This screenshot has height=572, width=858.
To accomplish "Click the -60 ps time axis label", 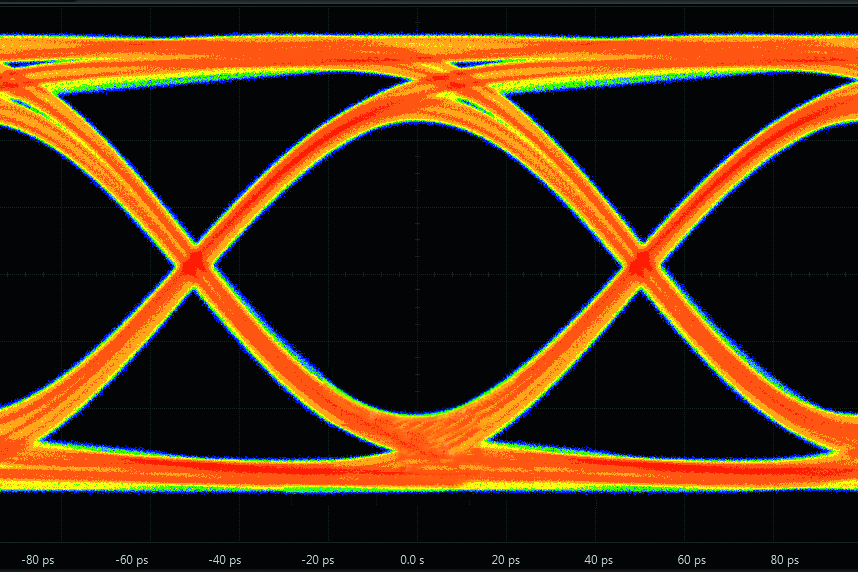I will (x=132, y=560).
